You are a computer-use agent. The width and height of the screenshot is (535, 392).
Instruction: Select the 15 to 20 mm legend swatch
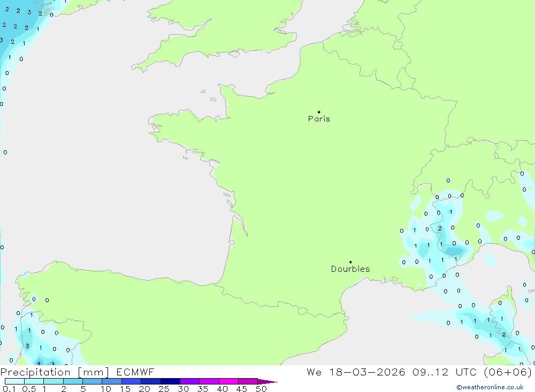(x=132, y=381)
